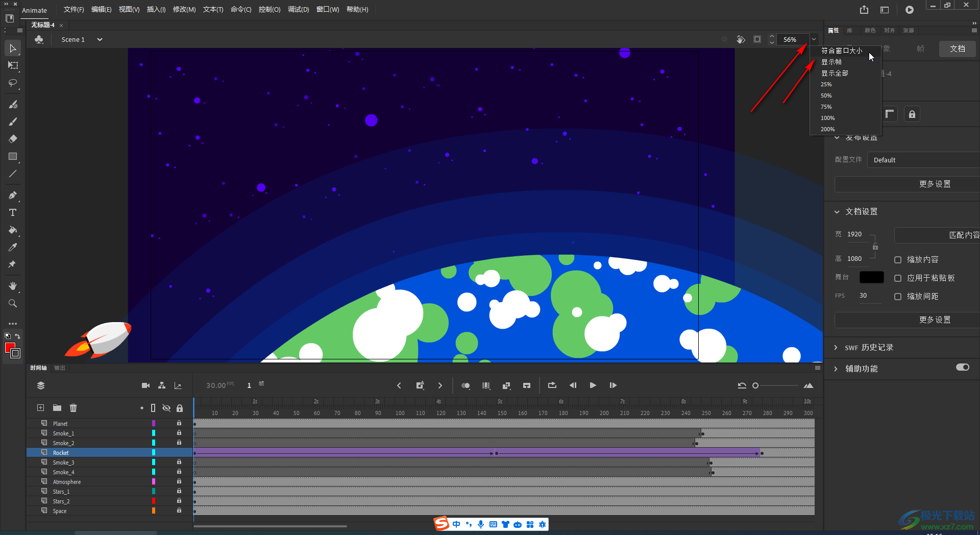
Task: Open the 修改(M) menu
Action: click(184, 10)
